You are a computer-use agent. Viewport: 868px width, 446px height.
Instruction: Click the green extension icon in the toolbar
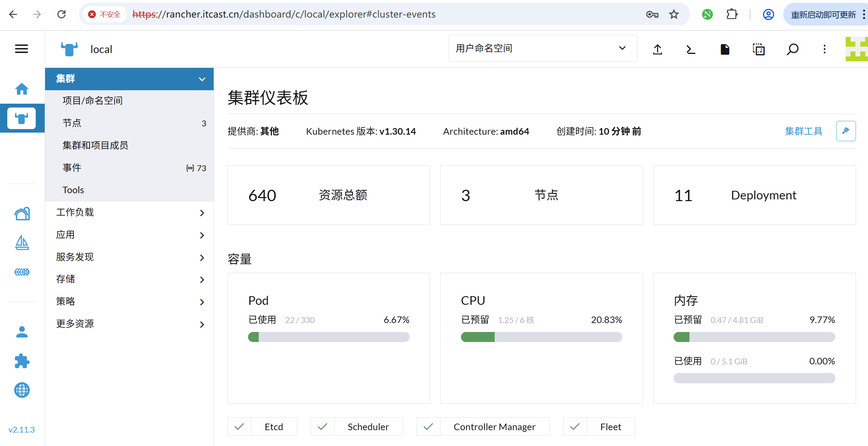[x=707, y=14]
